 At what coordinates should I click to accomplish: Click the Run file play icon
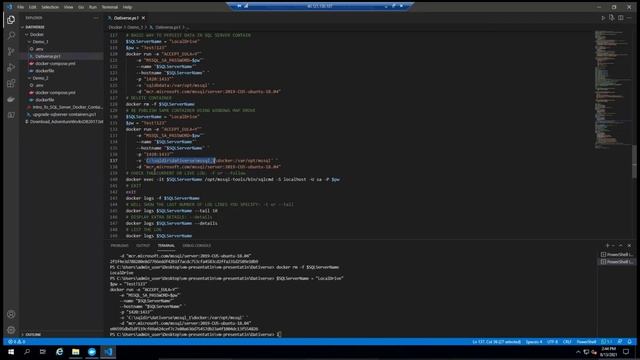point(603,18)
